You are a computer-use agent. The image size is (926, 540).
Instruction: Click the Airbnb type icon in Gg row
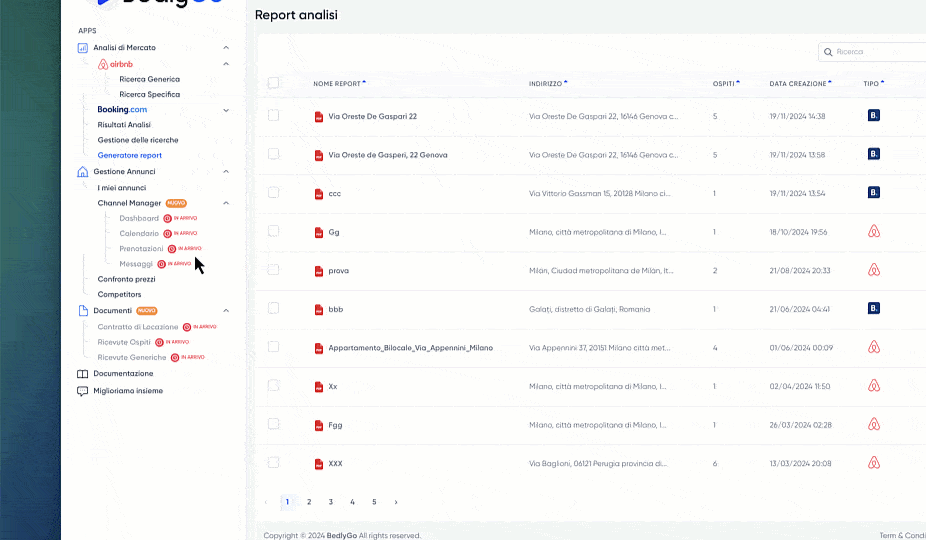873,231
